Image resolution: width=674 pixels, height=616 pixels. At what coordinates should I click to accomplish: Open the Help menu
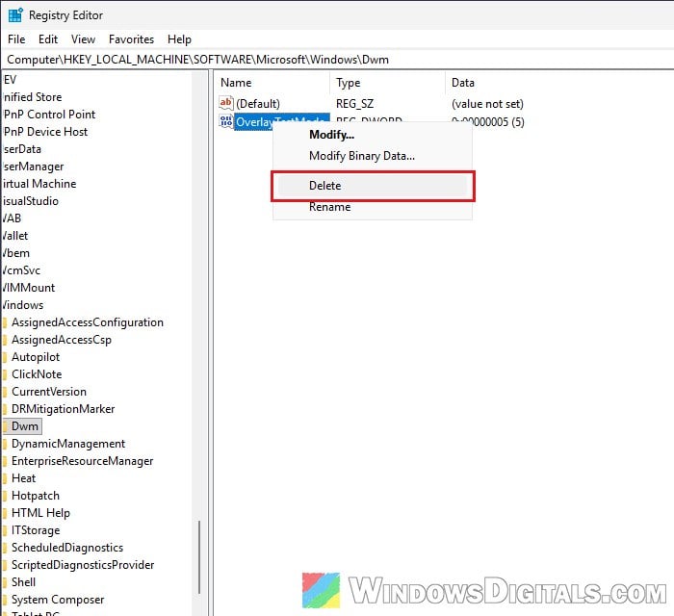click(x=179, y=39)
